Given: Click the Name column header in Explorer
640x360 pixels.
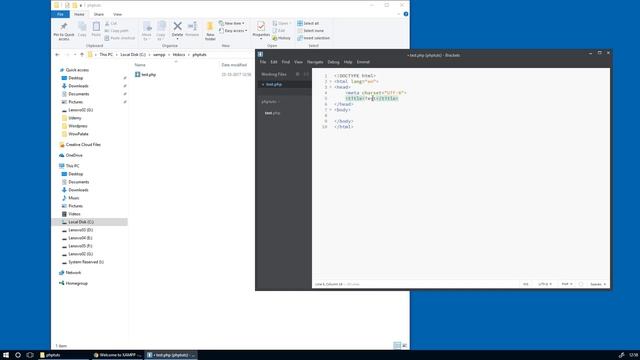Looking at the screenshot, I should pos(140,65).
